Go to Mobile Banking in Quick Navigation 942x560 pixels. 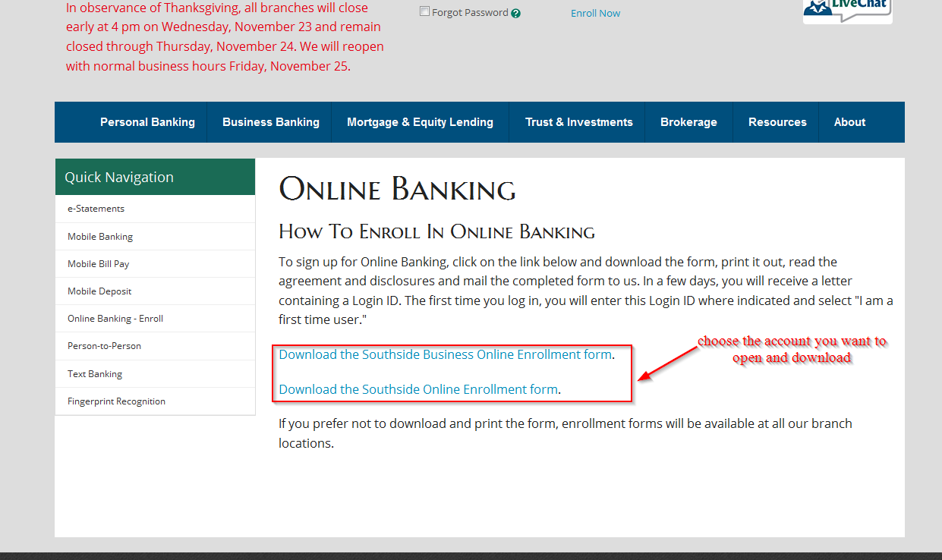[155, 237]
